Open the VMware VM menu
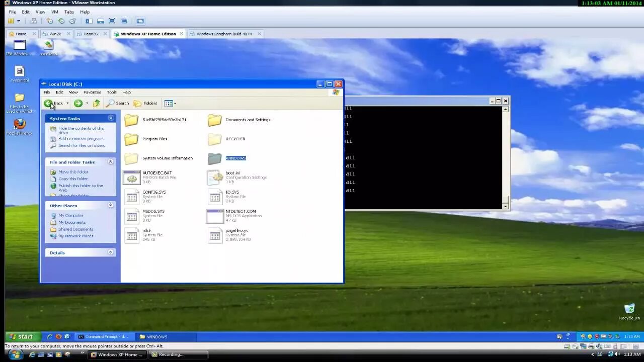 (x=55, y=12)
